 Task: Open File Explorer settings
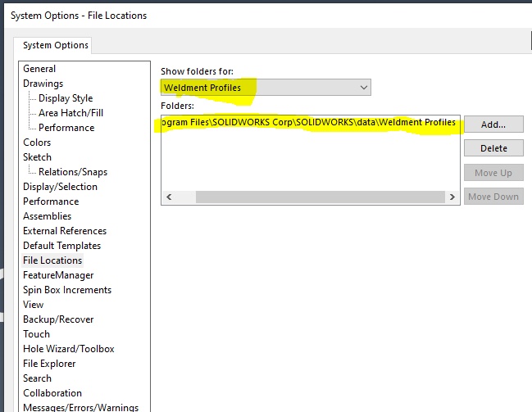[x=49, y=364]
